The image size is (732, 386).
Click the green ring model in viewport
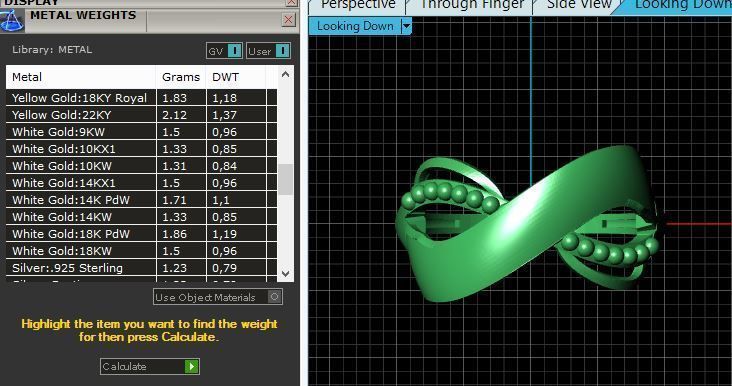528,224
